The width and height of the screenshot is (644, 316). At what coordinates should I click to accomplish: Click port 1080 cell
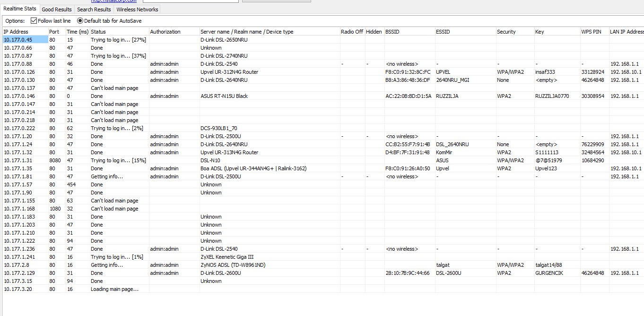(55, 209)
